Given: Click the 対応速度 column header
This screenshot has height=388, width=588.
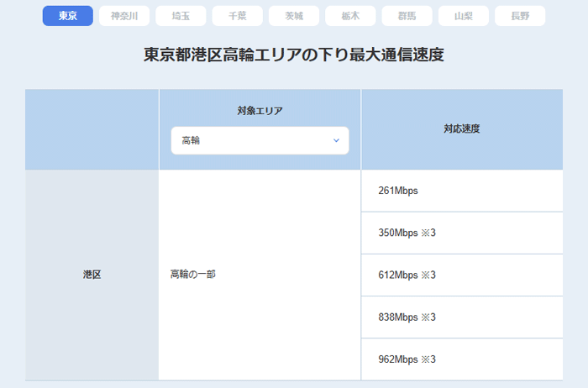Looking at the screenshot, I should point(461,129).
